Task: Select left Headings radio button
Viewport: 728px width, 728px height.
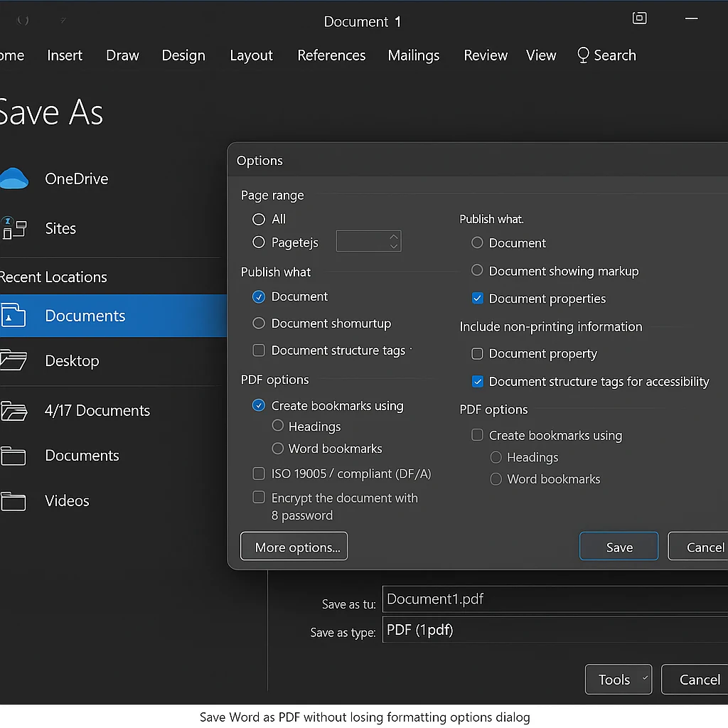Action: tap(278, 425)
